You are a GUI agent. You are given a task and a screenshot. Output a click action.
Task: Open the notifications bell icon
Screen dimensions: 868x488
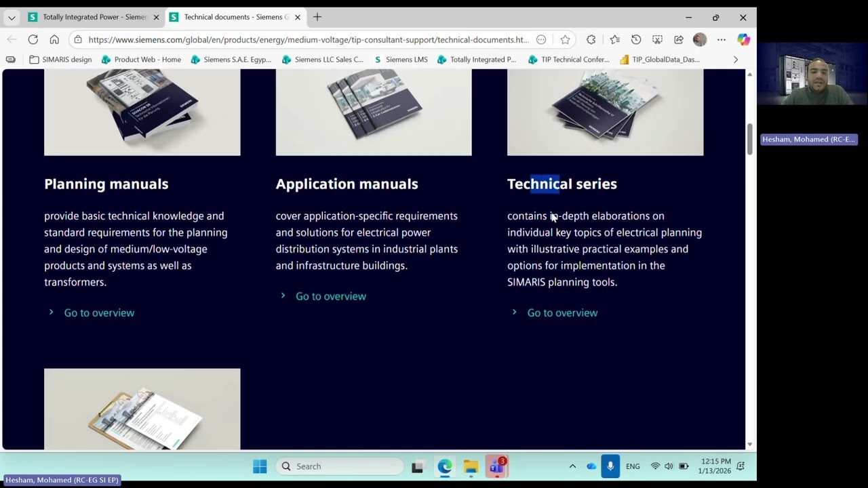741,466
